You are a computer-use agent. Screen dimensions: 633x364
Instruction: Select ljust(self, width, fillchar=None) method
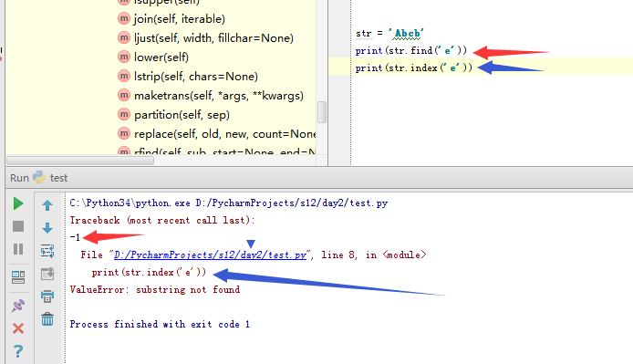click(x=213, y=38)
